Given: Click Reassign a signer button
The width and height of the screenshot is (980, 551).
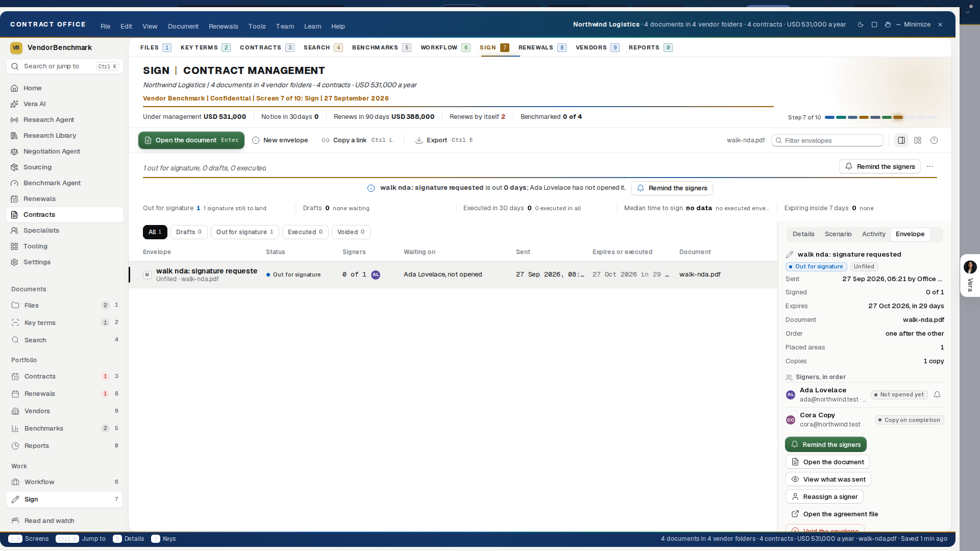Looking at the screenshot, I should coord(824,497).
